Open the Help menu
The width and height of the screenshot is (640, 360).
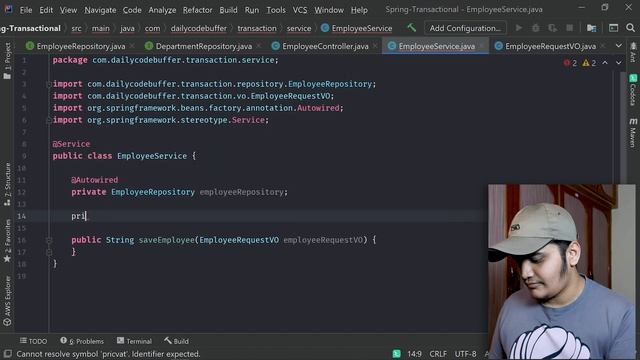[359, 10]
